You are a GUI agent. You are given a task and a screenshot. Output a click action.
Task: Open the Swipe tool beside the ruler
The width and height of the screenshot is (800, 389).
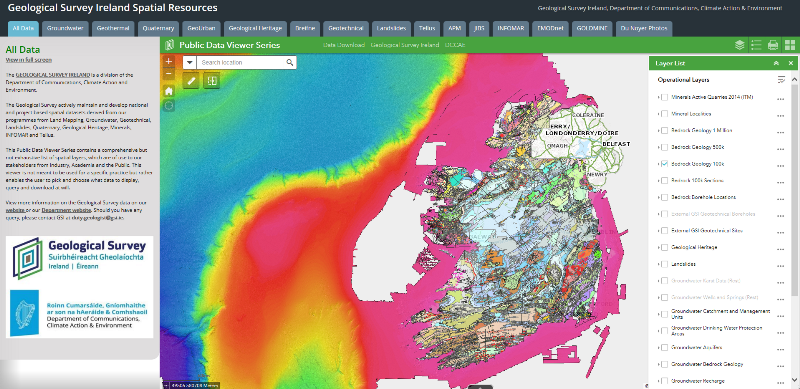212,81
